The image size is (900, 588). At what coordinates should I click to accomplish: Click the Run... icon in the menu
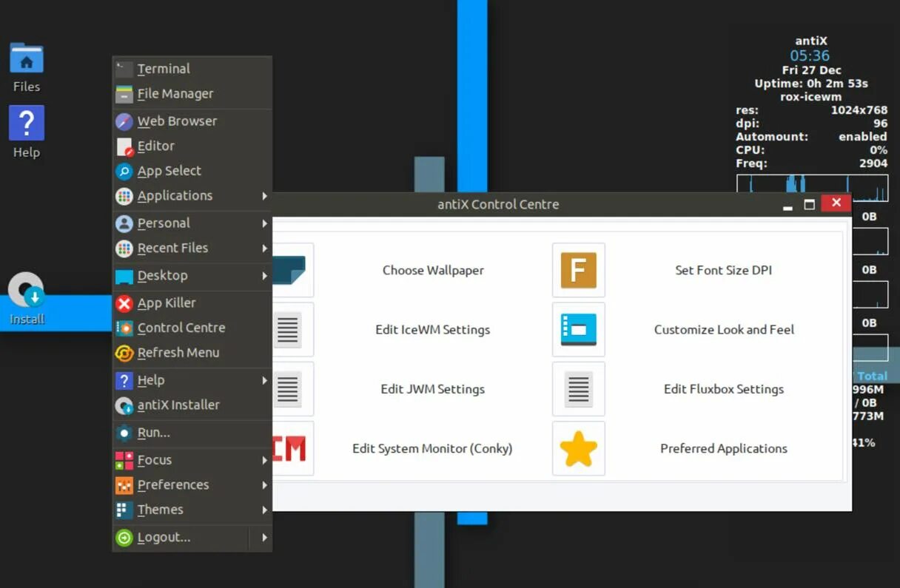pos(124,433)
